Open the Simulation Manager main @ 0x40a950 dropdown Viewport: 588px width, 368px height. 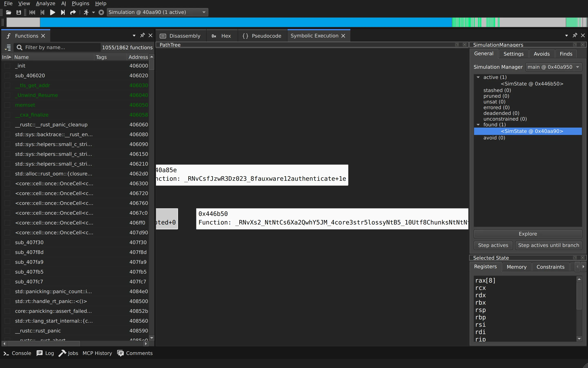coord(554,67)
